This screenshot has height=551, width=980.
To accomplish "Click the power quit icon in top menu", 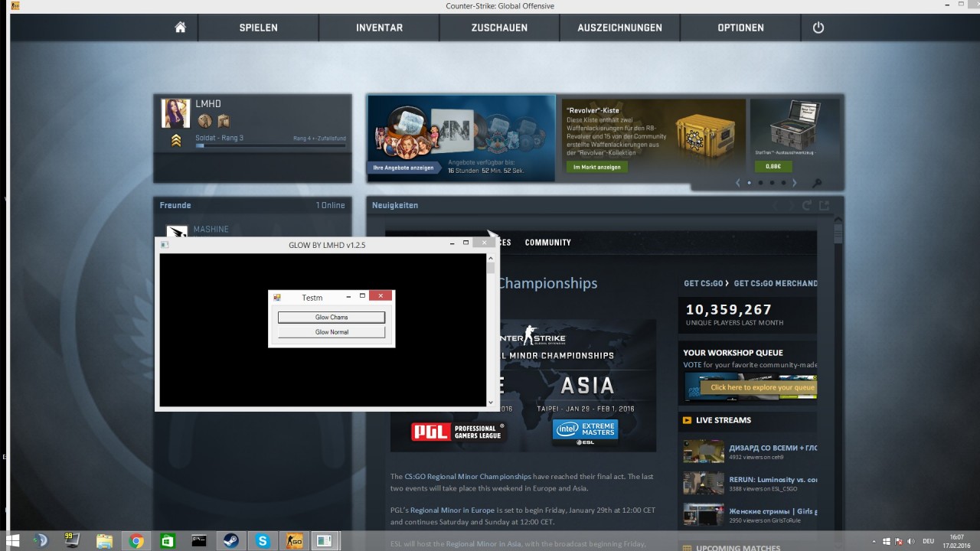I will 818,28.
